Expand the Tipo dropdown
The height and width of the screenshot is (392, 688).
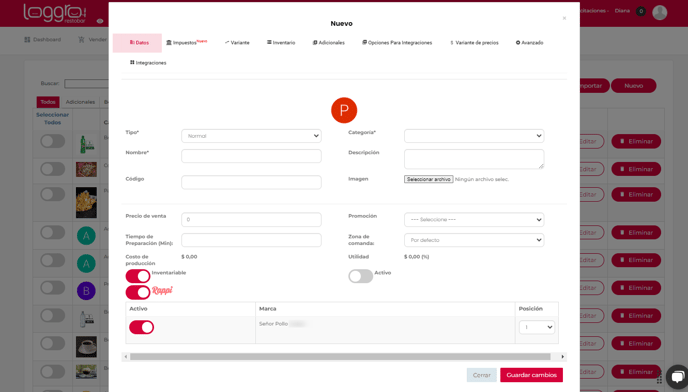[x=251, y=136]
